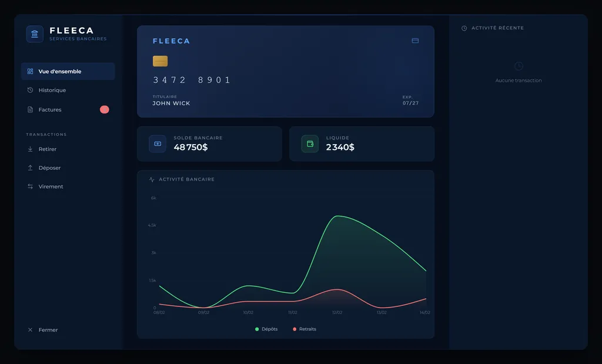Click the Activité Récente clock icon
602x364 pixels.
click(464, 28)
